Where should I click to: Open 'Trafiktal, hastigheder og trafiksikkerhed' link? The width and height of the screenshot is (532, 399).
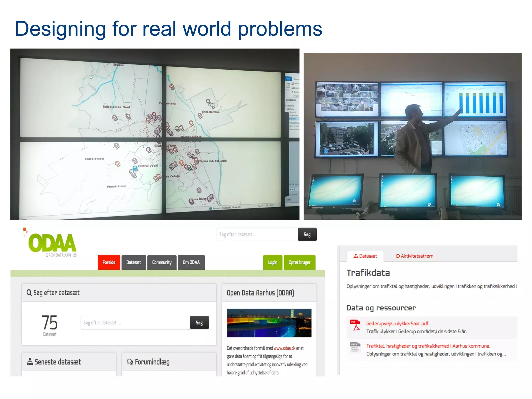coord(428,346)
